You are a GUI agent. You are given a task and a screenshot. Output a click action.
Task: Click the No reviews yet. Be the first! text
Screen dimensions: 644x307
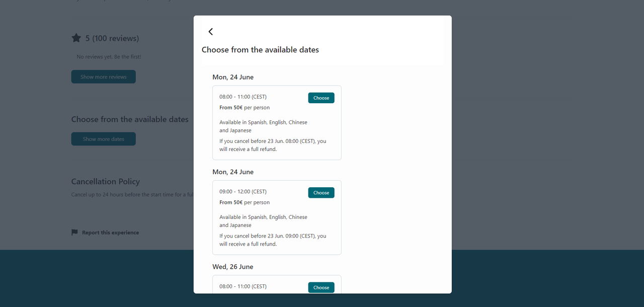109,57
